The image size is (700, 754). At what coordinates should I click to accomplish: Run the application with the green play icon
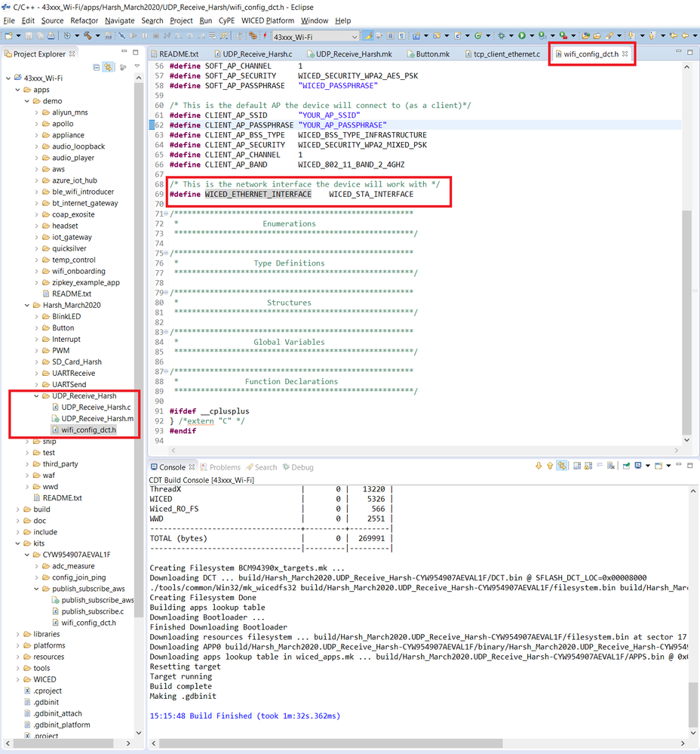click(x=522, y=35)
